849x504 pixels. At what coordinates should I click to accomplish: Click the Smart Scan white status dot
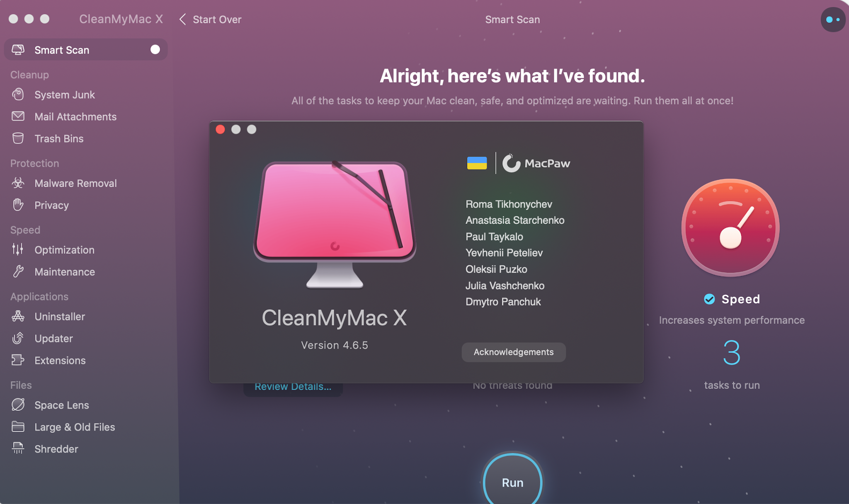coord(155,50)
